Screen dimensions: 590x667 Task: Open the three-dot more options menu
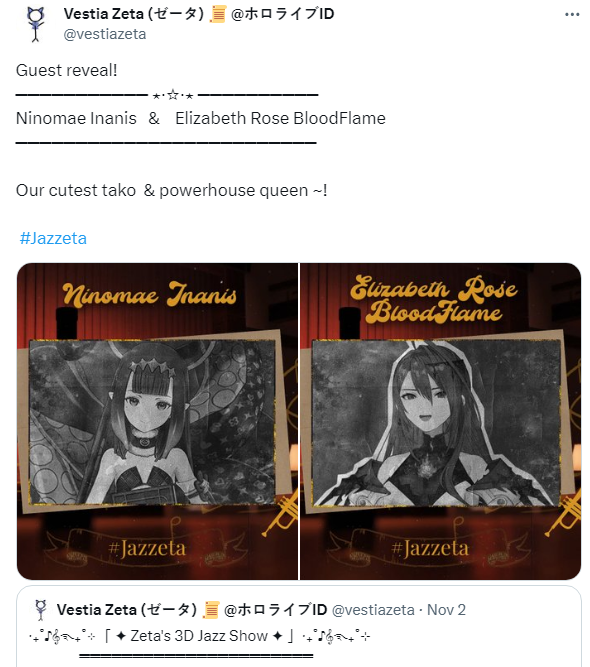[x=572, y=15]
